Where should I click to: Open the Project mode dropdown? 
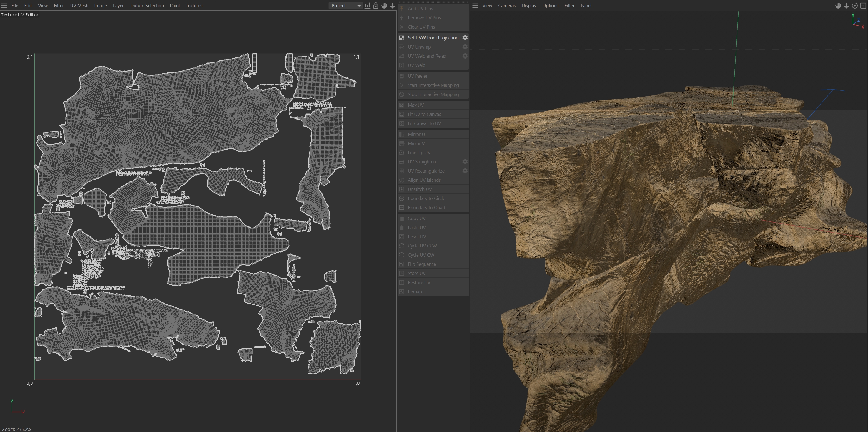pyautogui.click(x=345, y=5)
